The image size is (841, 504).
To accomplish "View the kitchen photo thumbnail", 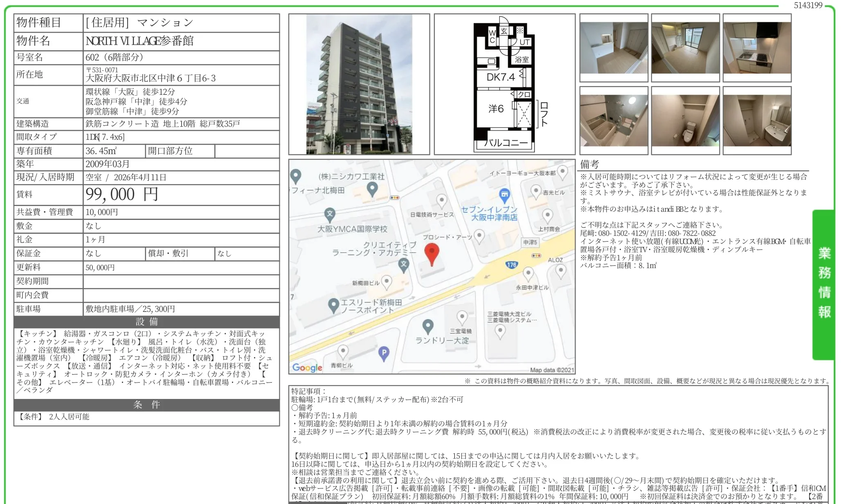I will 757,48.
